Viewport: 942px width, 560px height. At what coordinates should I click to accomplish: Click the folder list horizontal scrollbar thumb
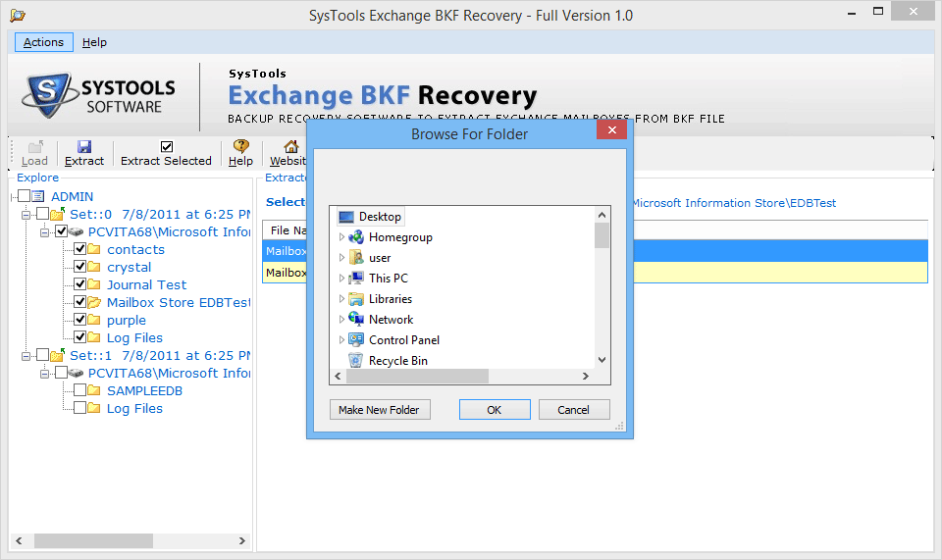pyautogui.click(x=418, y=376)
